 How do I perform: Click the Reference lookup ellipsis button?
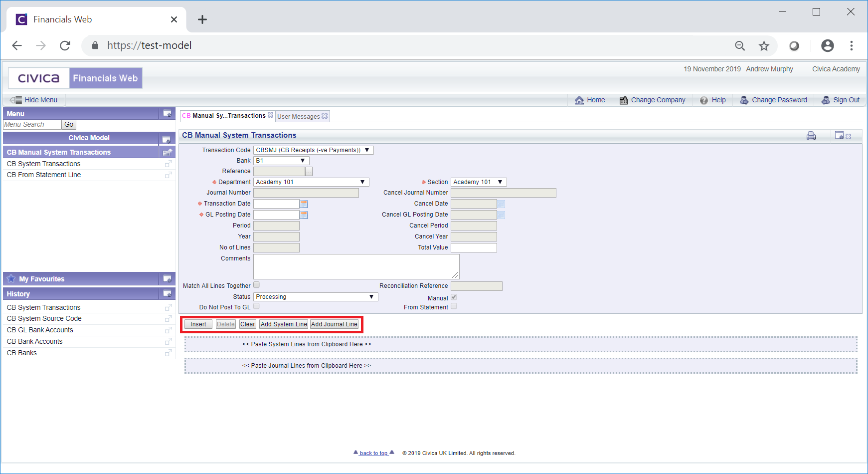309,172
